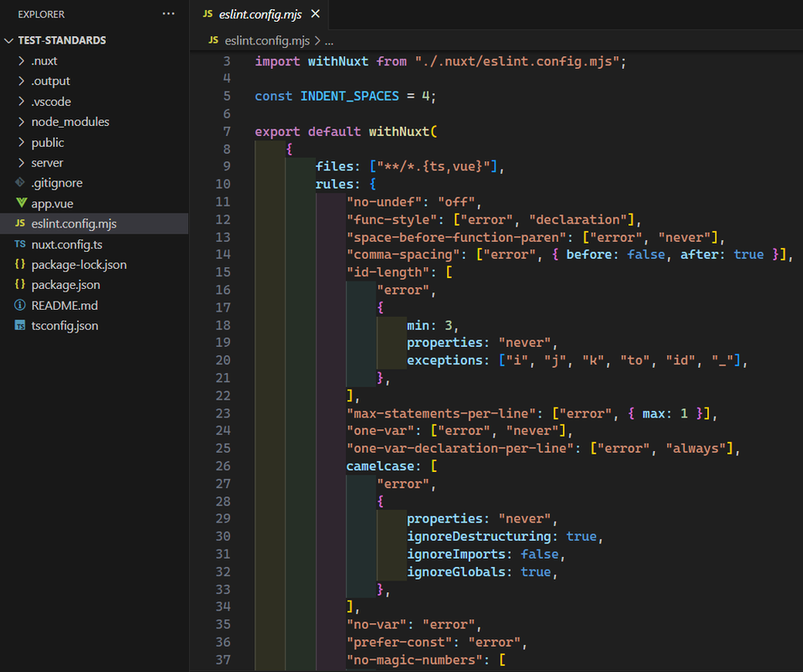803x672 pixels.
Task: Click the "no-magic-numbers" rule key
Action: pos(414,659)
